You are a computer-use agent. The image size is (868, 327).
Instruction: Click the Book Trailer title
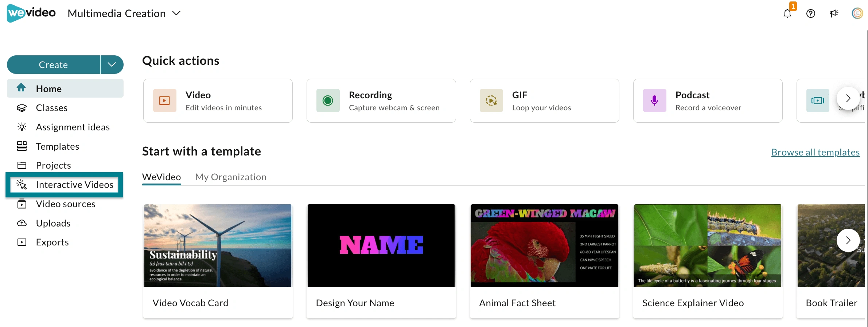(x=832, y=303)
